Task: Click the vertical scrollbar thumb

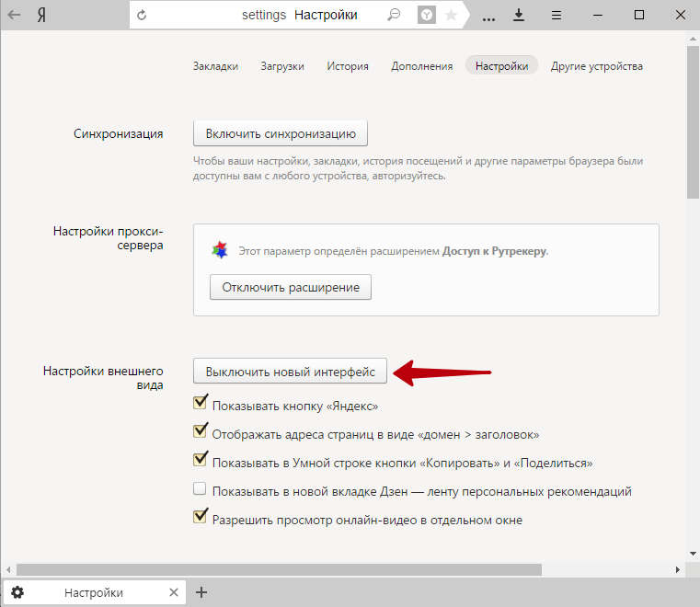Action: tap(693, 121)
